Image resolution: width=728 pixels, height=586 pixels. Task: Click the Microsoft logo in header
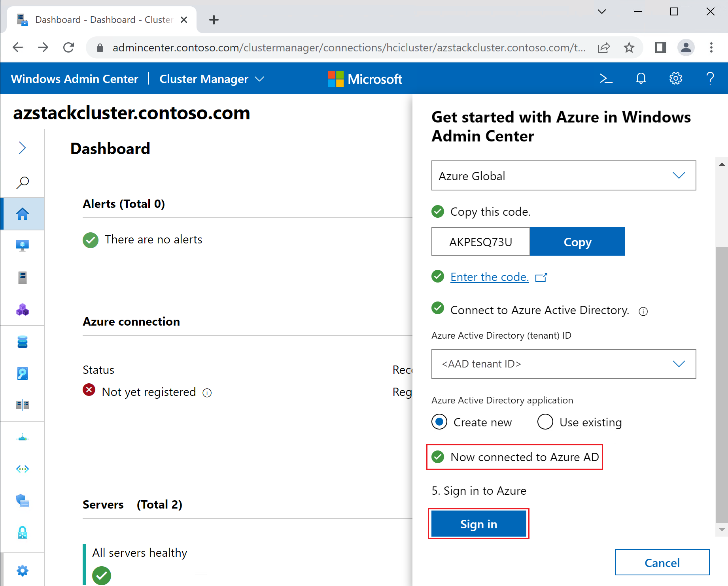pos(365,79)
